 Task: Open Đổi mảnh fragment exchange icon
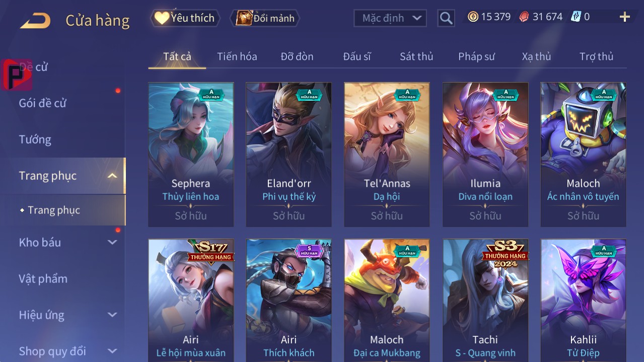click(265, 18)
